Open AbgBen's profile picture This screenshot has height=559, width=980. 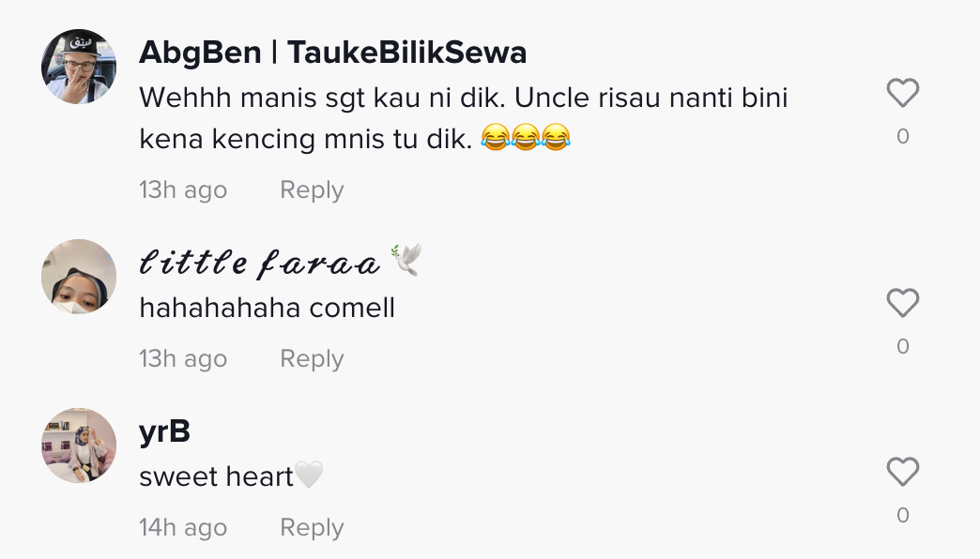coord(79,67)
